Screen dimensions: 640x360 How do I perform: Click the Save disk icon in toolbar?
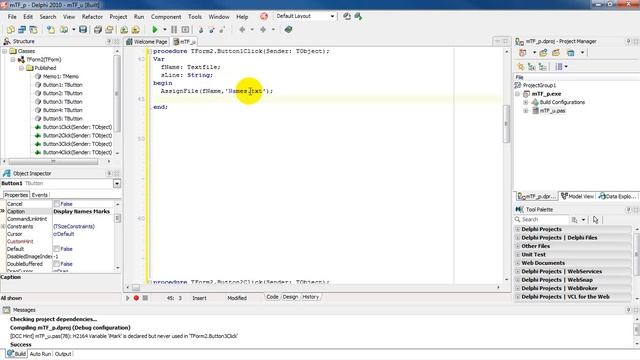83,29
